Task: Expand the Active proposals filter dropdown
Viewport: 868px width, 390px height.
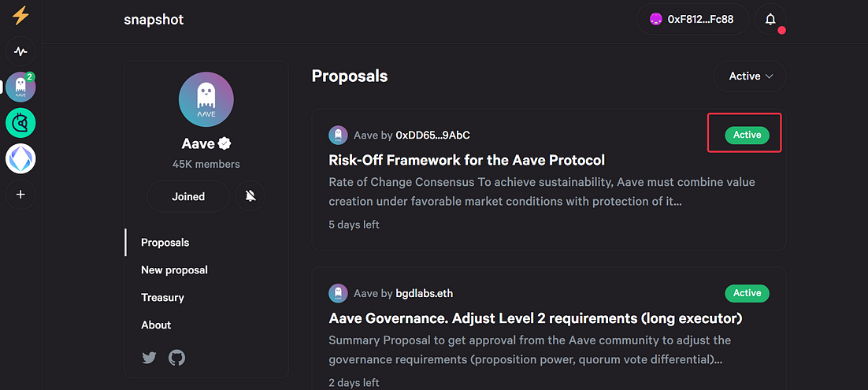Action: tap(750, 76)
